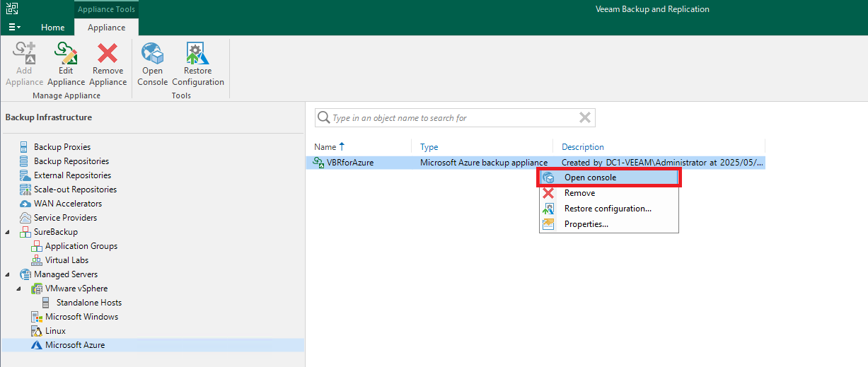Click Restore Configuration ribbon button

[x=198, y=64]
